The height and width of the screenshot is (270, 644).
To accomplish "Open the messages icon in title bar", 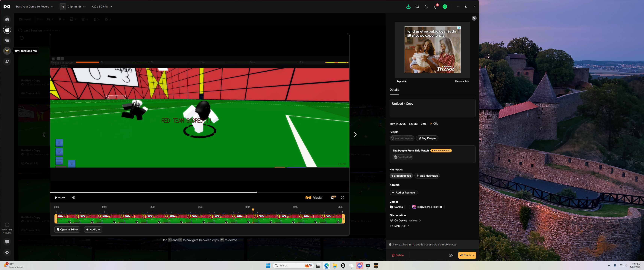I will (426, 7).
